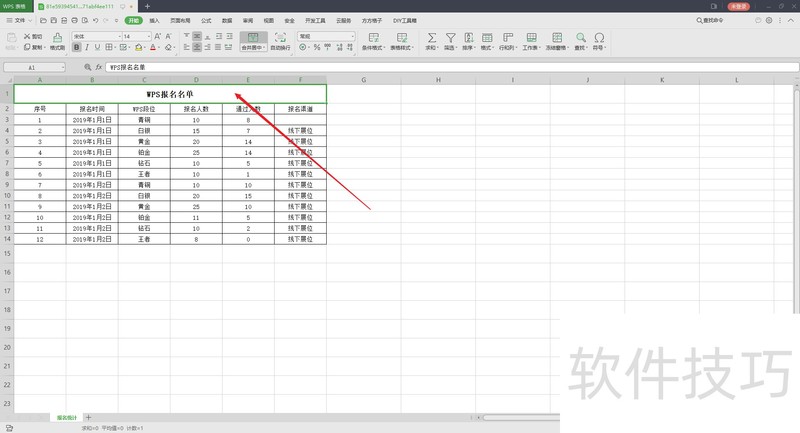Click the cell borders icon
The width and height of the screenshot is (800, 433).
[109, 47]
